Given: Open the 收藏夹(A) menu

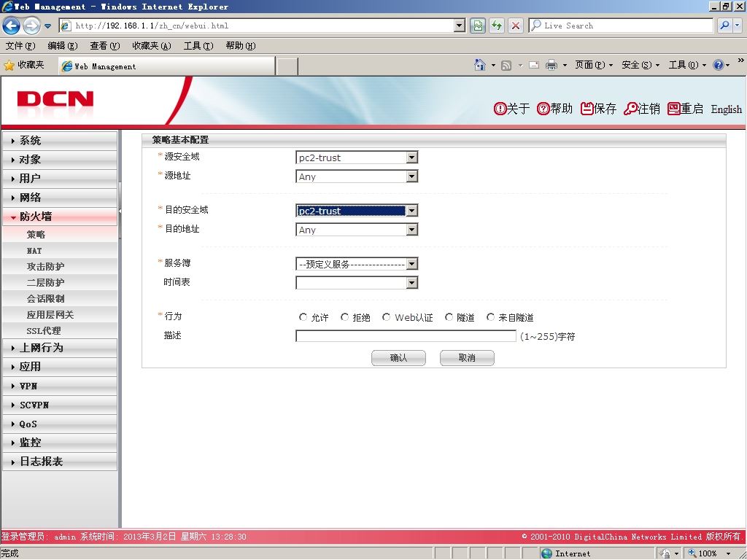Looking at the screenshot, I should click(152, 46).
